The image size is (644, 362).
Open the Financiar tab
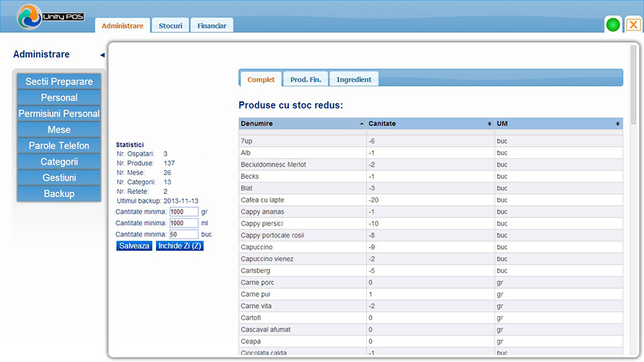212,26
